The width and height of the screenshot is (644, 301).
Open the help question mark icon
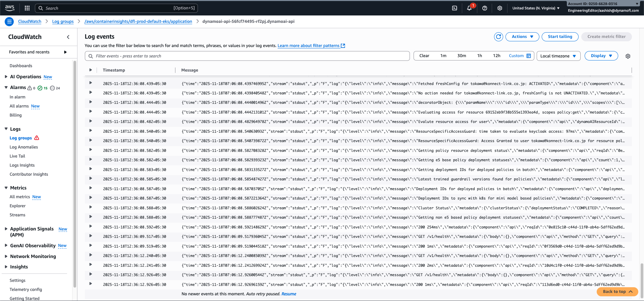pyautogui.click(x=485, y=8)
